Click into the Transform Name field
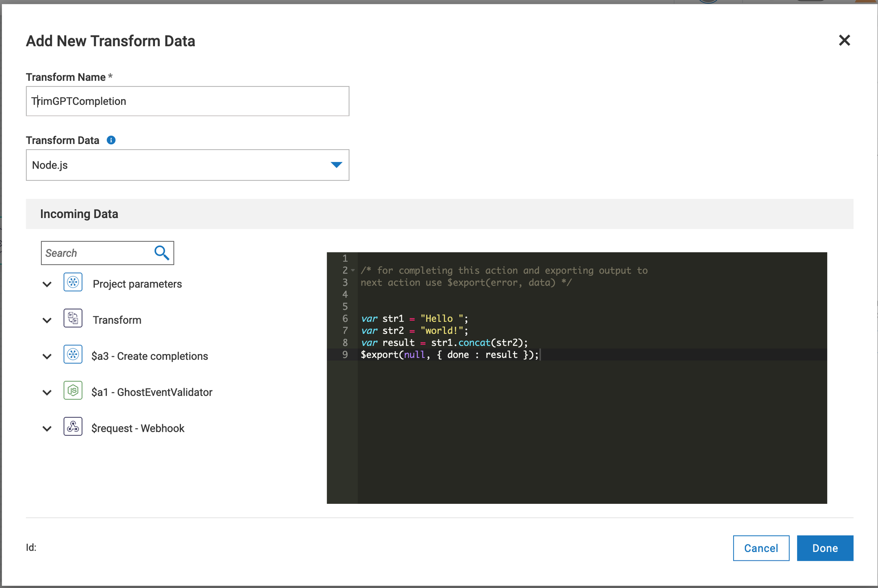 187,101
